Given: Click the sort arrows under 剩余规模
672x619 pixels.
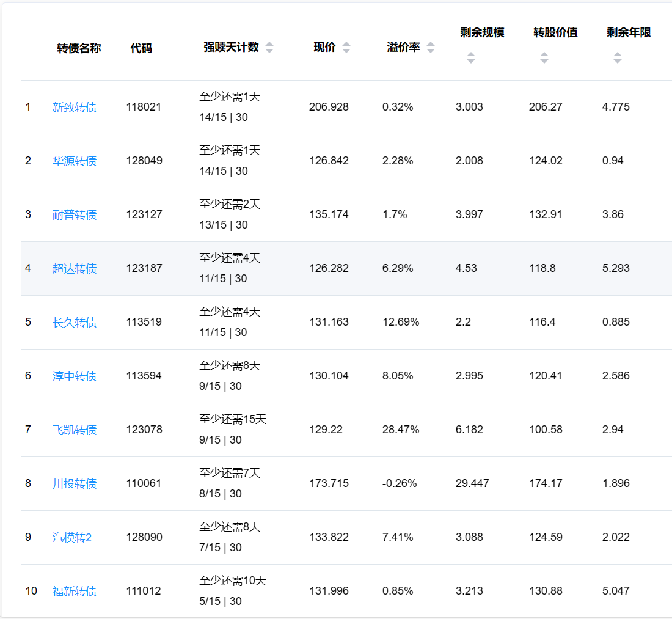Looking at the screenshot, I should coord(471,58).
